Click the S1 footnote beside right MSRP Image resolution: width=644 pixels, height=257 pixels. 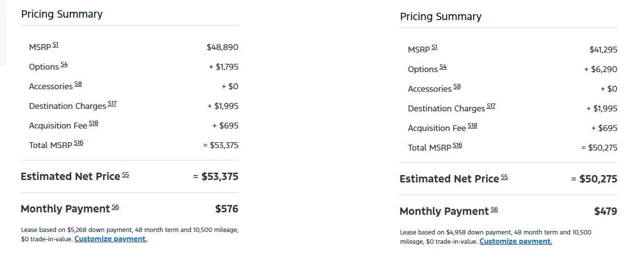434,47
